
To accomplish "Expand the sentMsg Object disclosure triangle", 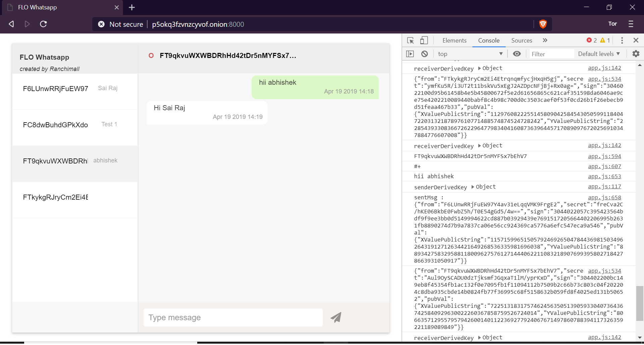I will [x=473, y=187].
